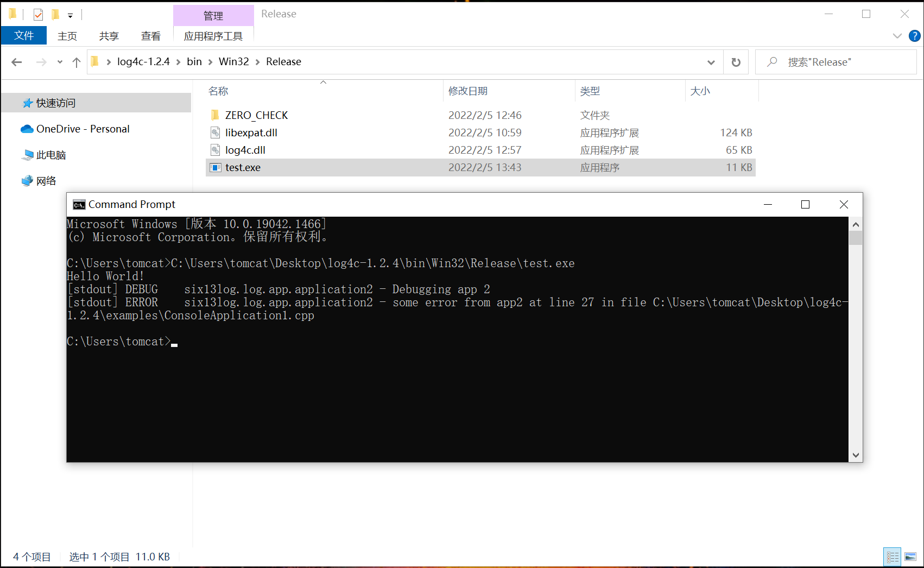Click the New Folder quick access icon
Image resolution: width=924 pixels, height=568 pixels.
[56, 14]
